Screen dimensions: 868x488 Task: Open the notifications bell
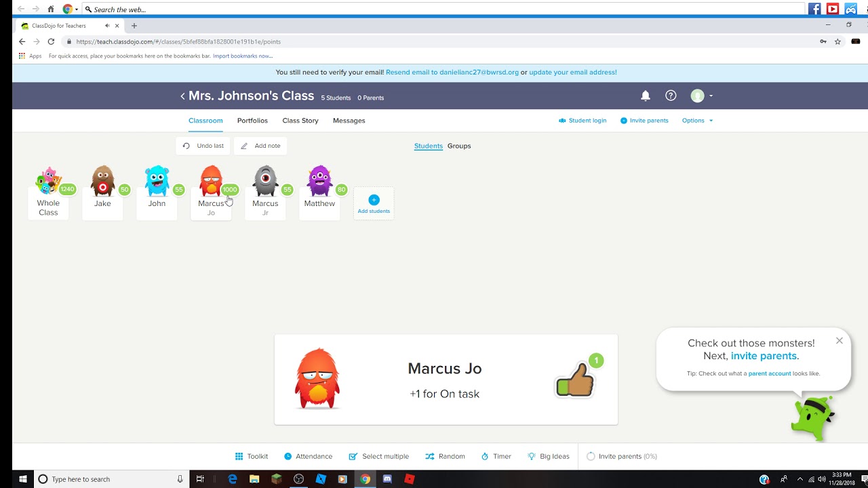click(x=646, y=96)
